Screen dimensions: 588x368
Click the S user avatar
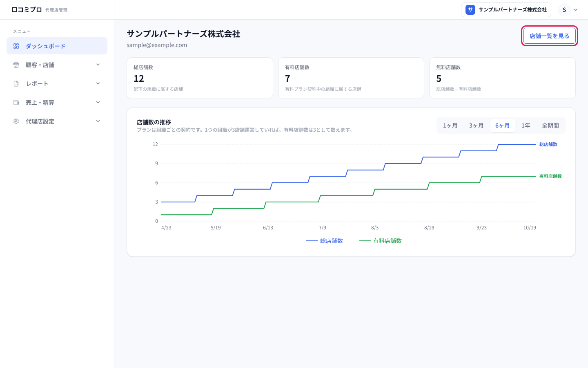564,10
